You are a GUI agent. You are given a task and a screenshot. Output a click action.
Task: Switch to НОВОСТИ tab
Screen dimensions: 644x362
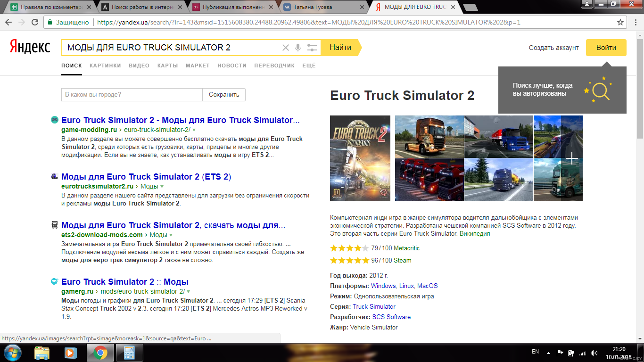click(x=232, y=66)
